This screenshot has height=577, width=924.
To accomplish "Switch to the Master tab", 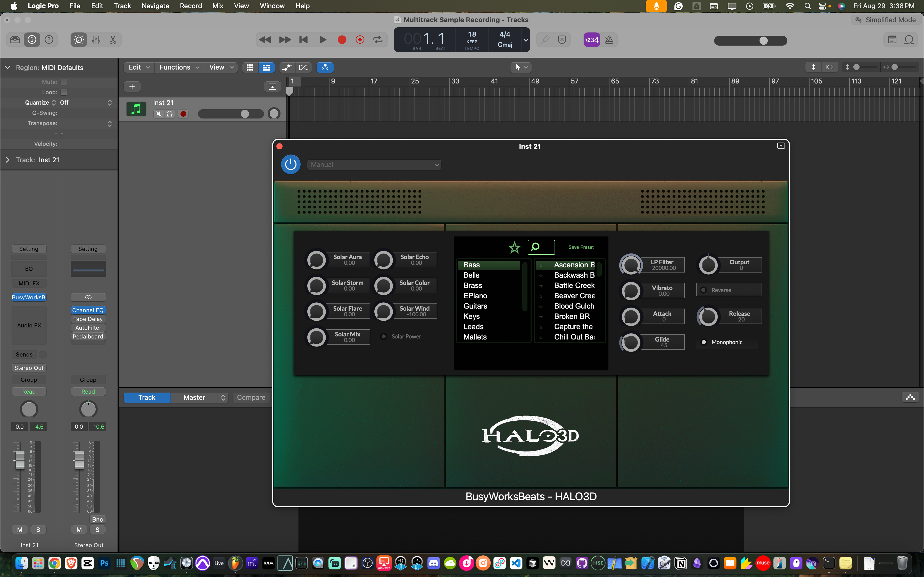I will (x=194, y=397).
